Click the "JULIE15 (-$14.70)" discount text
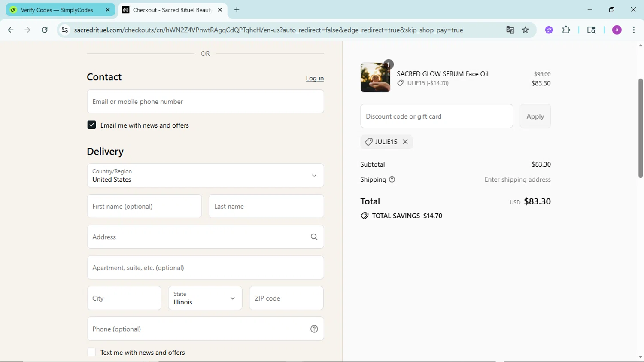This screenshot has height=362, width=644. [427, 83]
